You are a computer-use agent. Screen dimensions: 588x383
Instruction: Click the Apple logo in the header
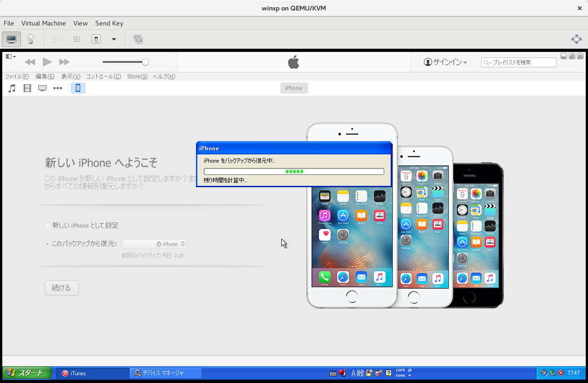294,62
